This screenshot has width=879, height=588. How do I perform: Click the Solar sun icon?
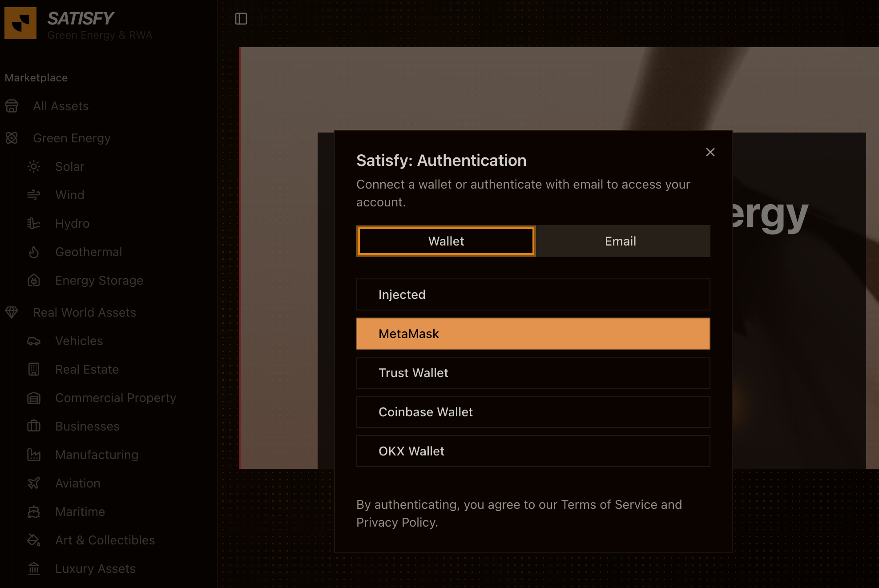tap(34, 166)
